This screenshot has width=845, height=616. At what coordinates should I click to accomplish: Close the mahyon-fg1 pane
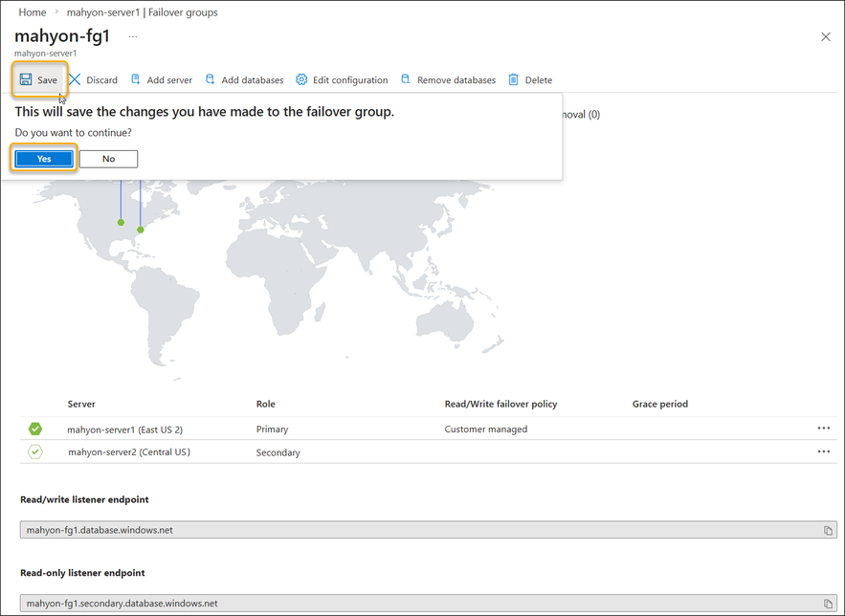click(x=826, y=36)
